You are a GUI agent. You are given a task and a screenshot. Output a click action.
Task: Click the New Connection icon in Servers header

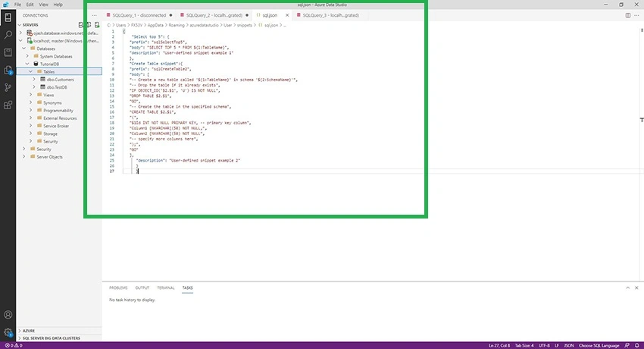click(80, 25)
